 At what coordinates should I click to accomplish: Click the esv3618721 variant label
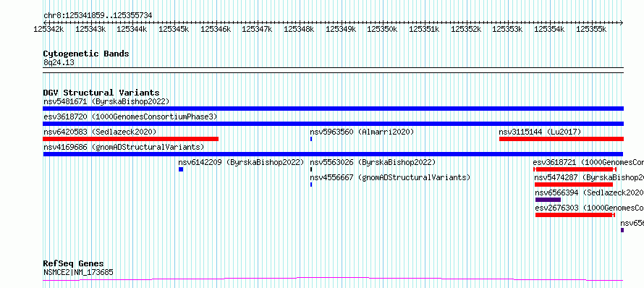pos(588,162)
